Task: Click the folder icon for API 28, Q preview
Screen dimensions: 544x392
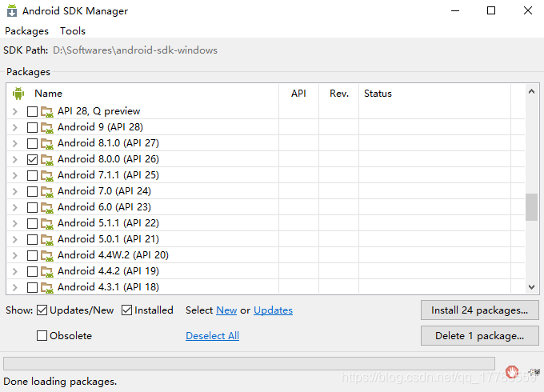Action: [47, 111]
